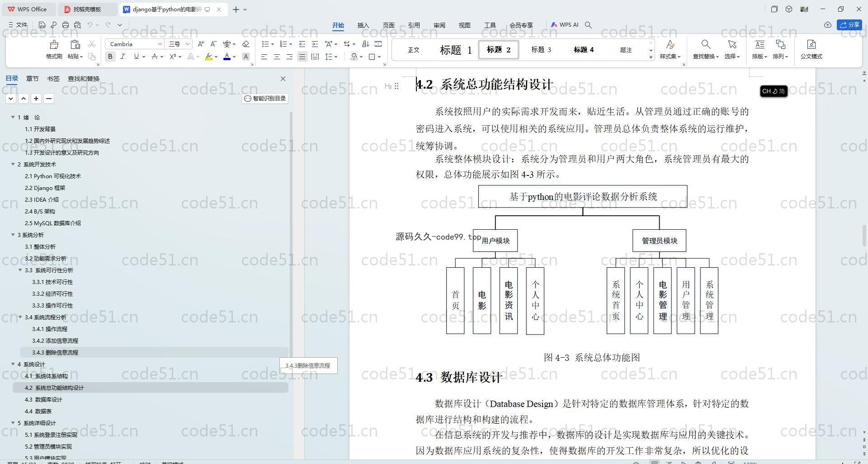The height and width of the screenshot is (464, 868).
Task: Click the font color A button
Action: (227, 57)
